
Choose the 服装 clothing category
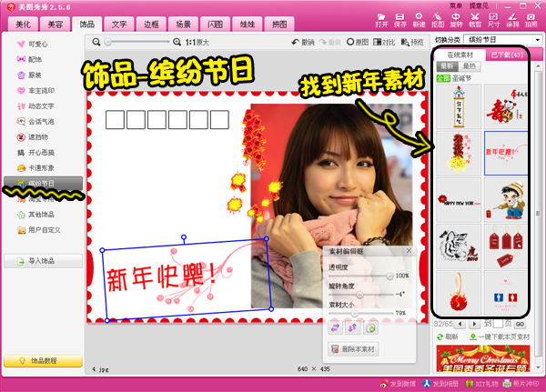click(x=29, y=75)
